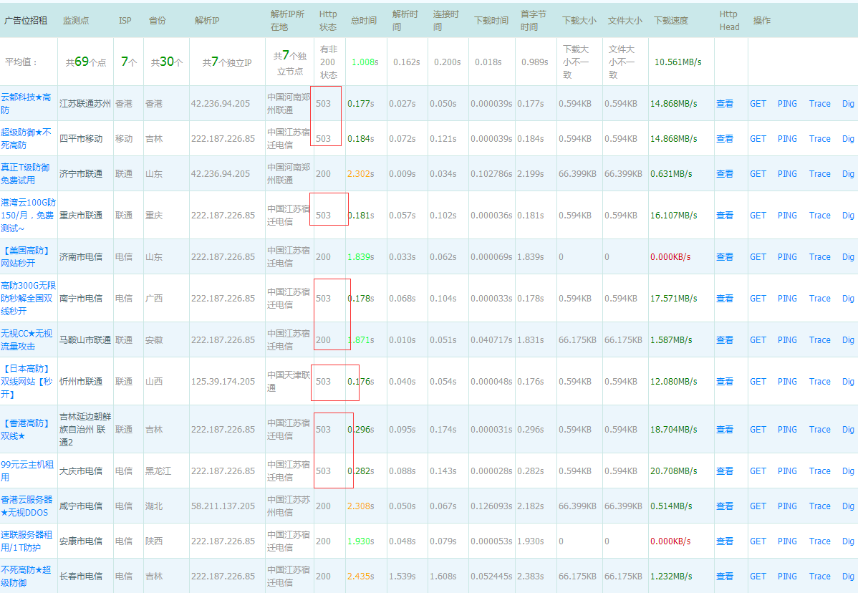Click PING in the 重庆市联通 row

pos(787,216)
